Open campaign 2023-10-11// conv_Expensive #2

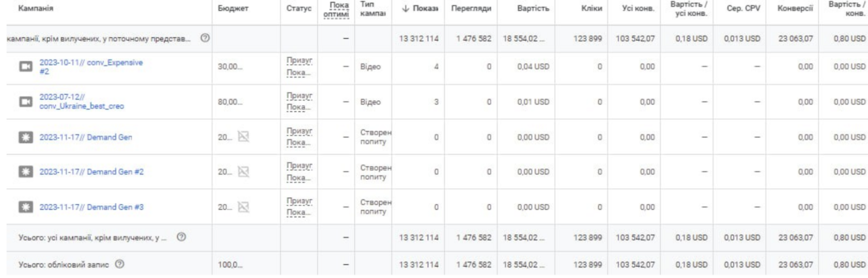tap(91, 67)
